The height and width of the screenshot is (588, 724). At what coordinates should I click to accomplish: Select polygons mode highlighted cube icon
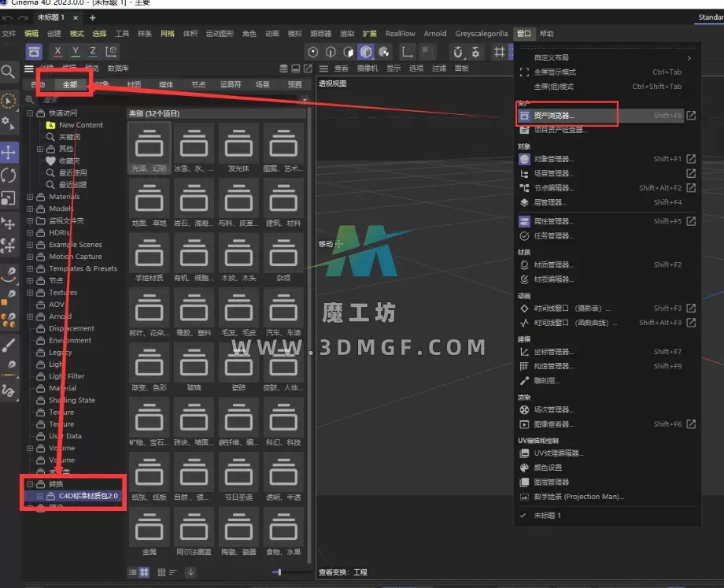366,52
